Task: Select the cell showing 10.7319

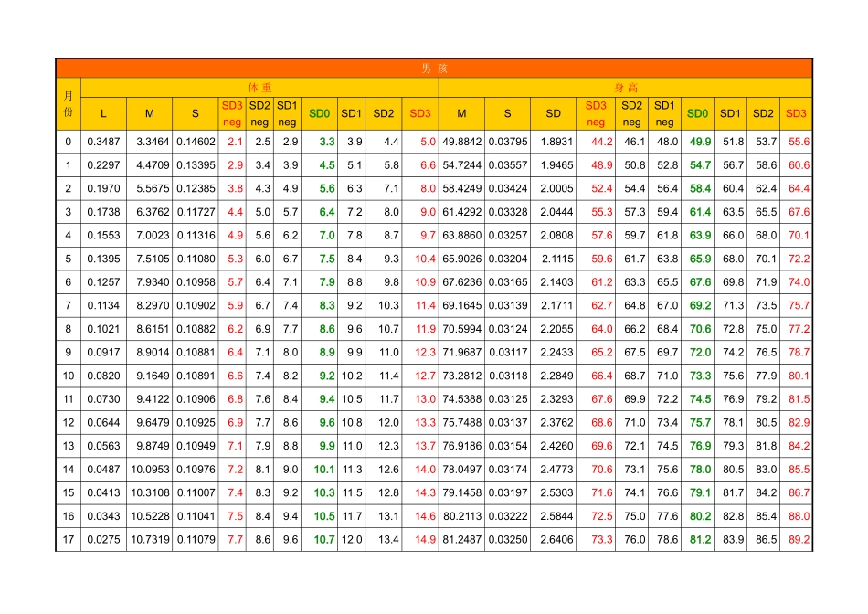Action: point(150,540)
